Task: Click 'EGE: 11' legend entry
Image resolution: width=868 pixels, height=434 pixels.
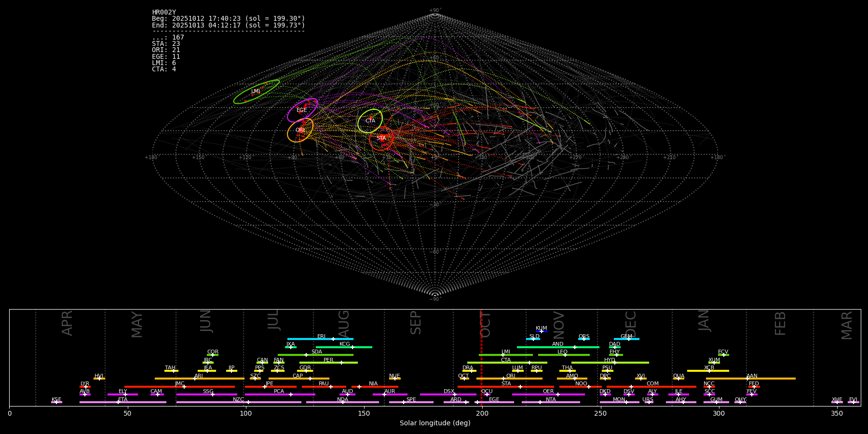Action: pyautogui.click(x=166, y=57)
